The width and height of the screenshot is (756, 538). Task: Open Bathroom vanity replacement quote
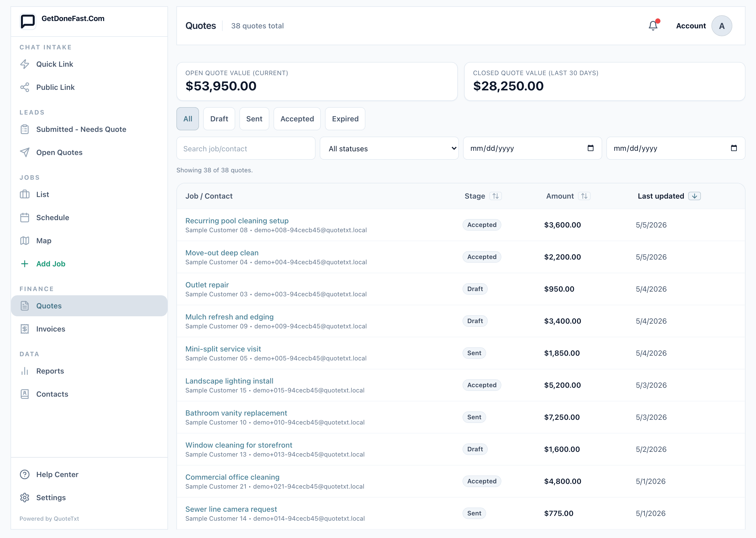236,413
